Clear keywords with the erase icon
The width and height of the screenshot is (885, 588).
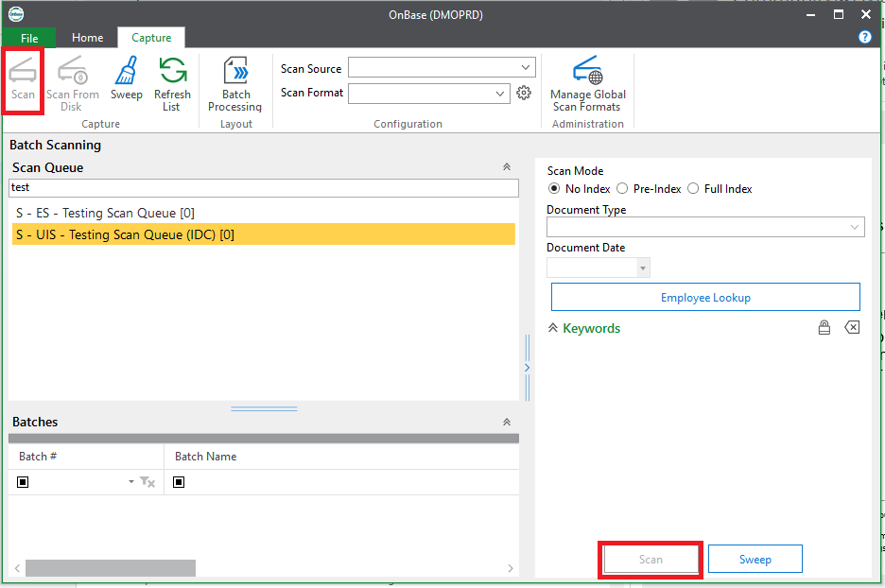852,327
